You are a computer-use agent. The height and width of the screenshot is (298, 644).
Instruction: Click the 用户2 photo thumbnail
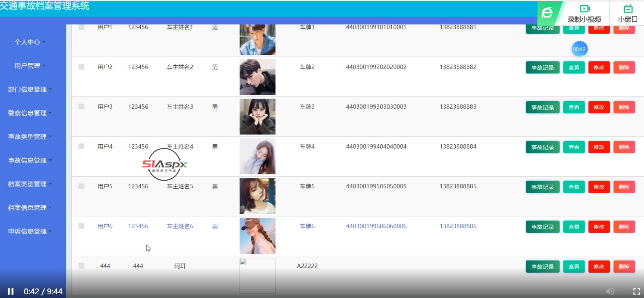257,77
